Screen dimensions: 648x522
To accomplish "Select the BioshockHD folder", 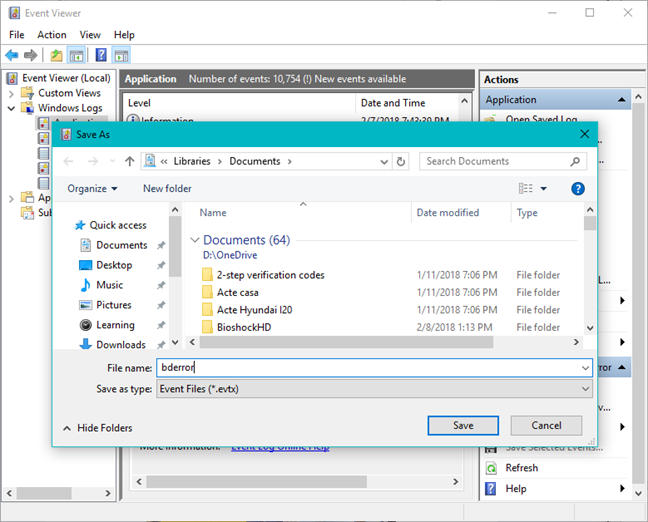I will pyautogui.click(x=237, y=327).
